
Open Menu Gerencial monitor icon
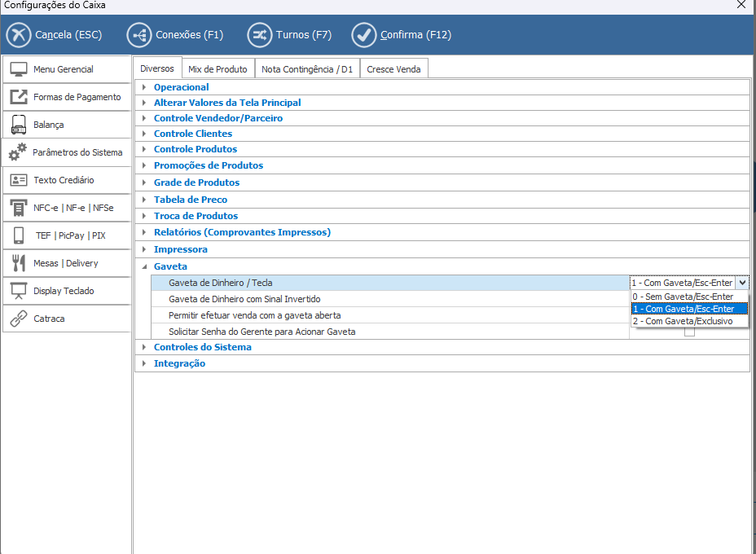click(x=19, y=69)
